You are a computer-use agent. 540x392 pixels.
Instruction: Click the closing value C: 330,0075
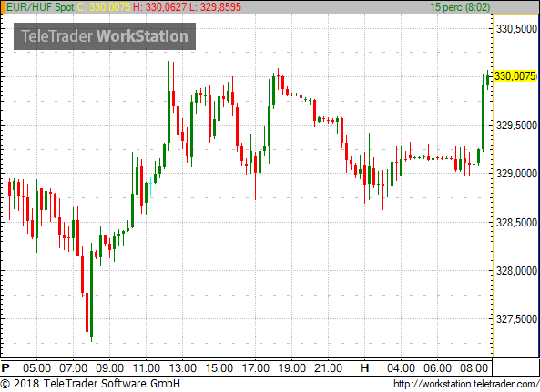pyautogui.click(x=104, y=7)
